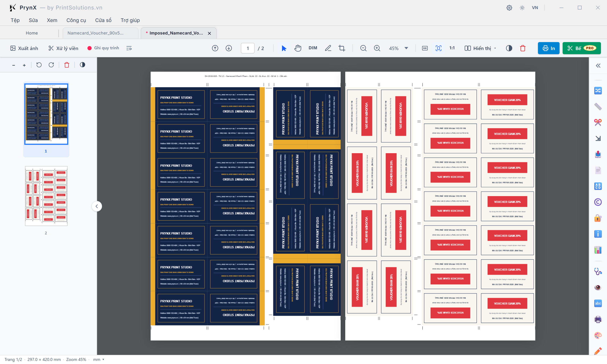This screenshot has width=607, height=364.
Task: Close the Imposed_Namecard_Vo... tab
Action: [209, 33]
